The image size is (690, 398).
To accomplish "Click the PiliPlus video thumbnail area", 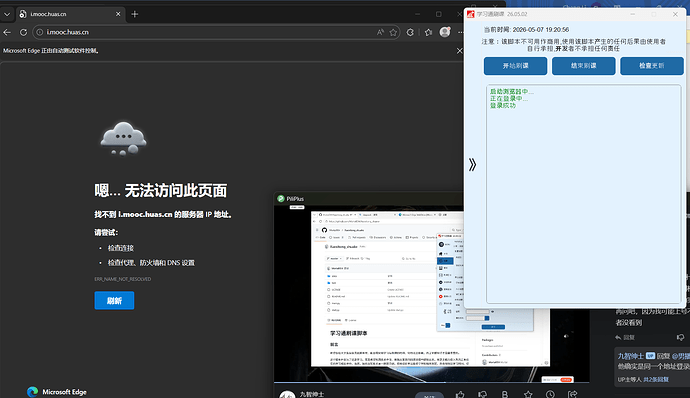I will coord(431,294).
